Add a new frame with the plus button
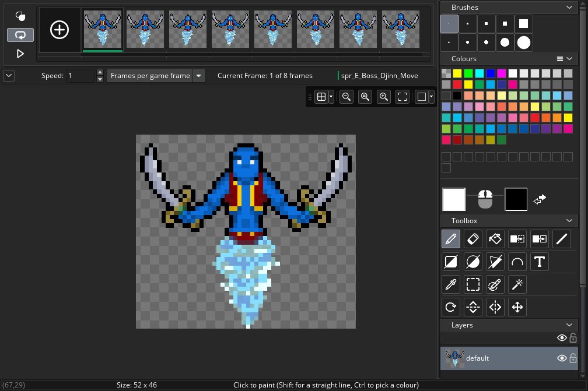 click(x=59, y=29)
